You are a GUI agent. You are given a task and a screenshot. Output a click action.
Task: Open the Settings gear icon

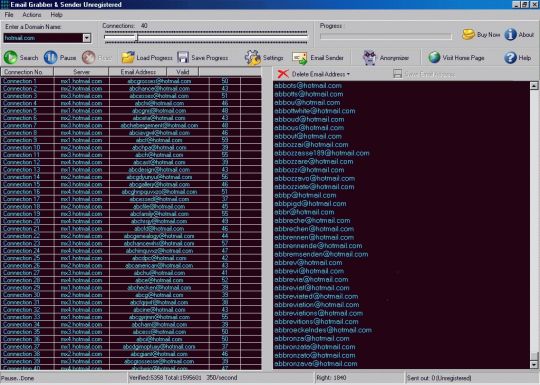tap(253, 58)
